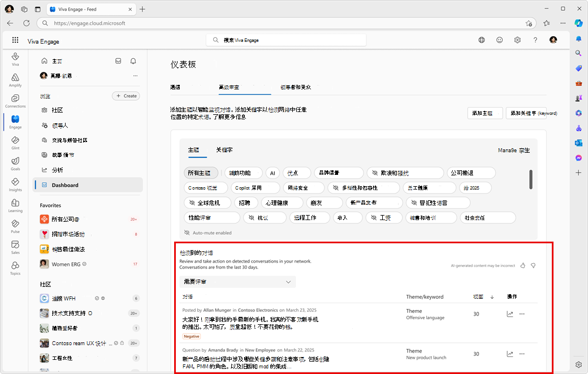Image resolution: width=588 pixels, height=374 pixels.
Task: Open Pulse in left rail
Action: [x=15, y=226]
